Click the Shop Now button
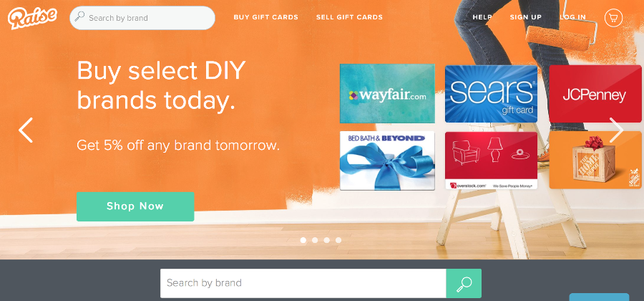Viewport: 644px width, 301px height. point(135,206)
